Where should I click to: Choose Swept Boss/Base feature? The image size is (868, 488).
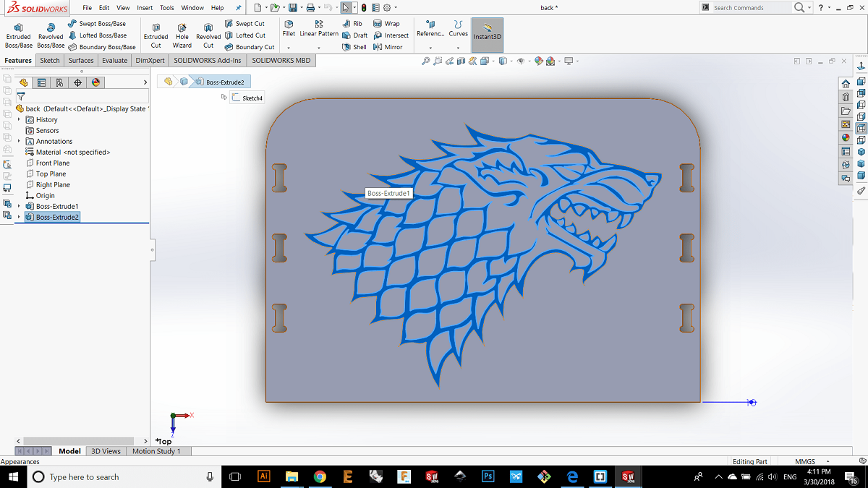point(97,24)
